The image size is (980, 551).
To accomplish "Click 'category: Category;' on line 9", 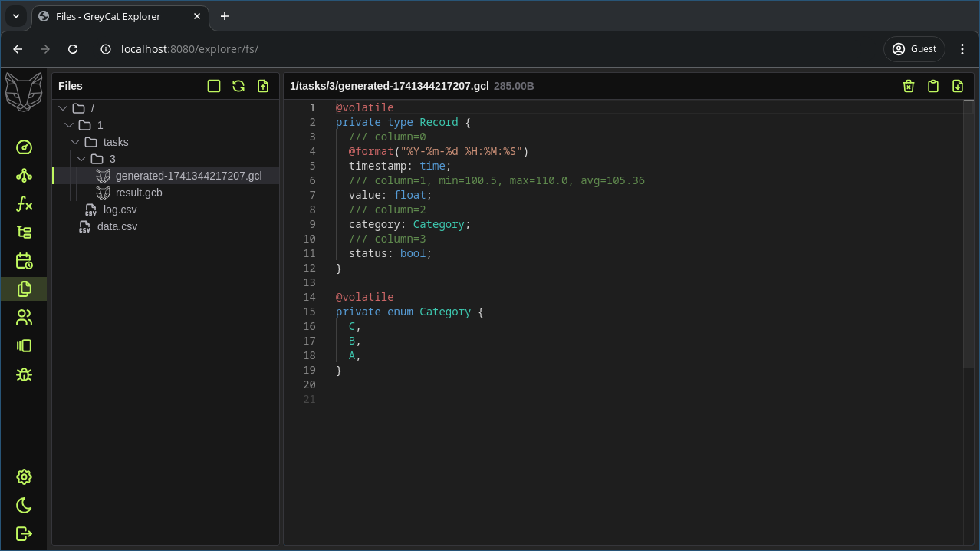I will (x=409, y=224).
